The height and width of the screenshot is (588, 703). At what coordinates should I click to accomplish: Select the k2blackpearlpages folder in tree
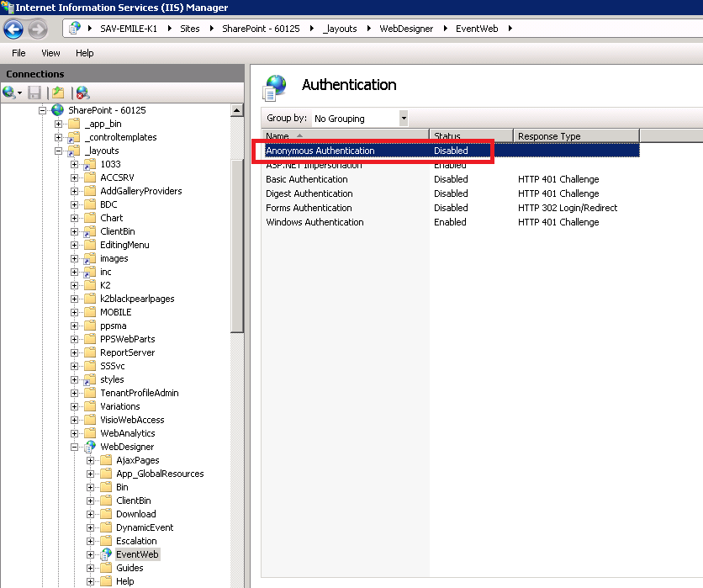pyautogui.click(x=137, y=299)
